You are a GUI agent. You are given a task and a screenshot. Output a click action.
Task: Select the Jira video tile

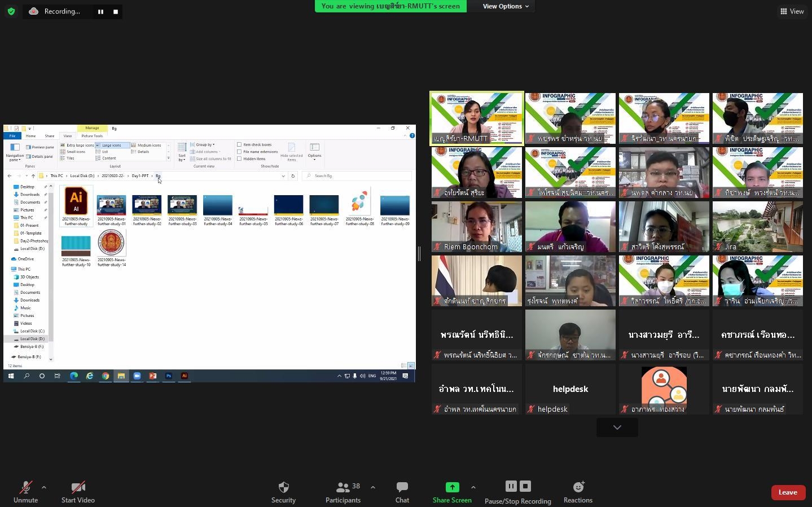pyautogui.click(x=758, y=227)
